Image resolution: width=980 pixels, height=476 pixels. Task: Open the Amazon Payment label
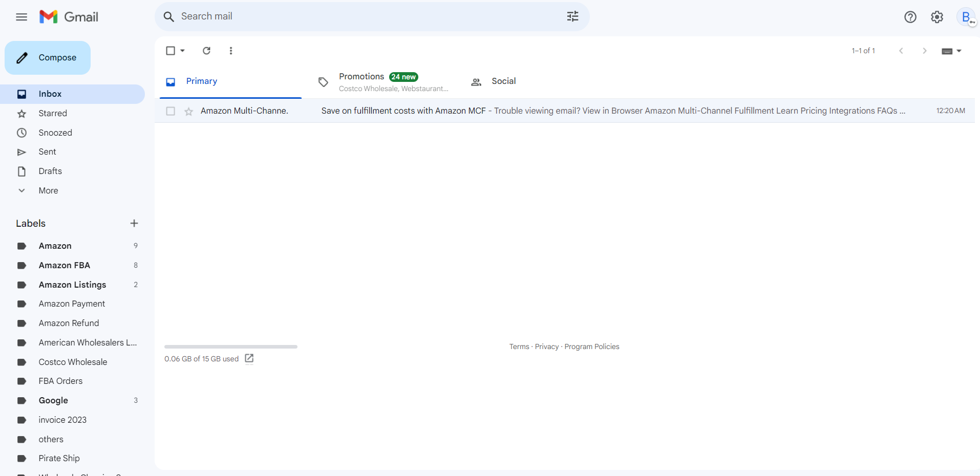coord(72,304)
